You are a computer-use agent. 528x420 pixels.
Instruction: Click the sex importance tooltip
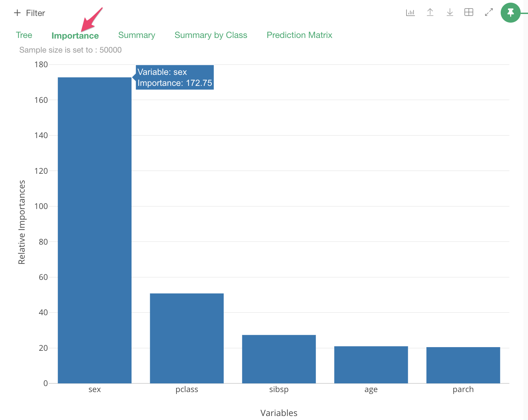click(x=175, y=78)
